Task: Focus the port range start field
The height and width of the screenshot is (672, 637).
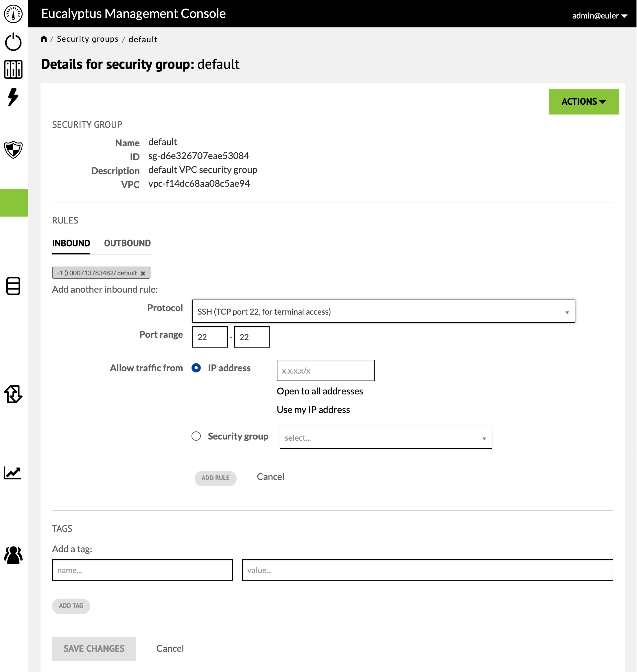Action: coord(210,337)
